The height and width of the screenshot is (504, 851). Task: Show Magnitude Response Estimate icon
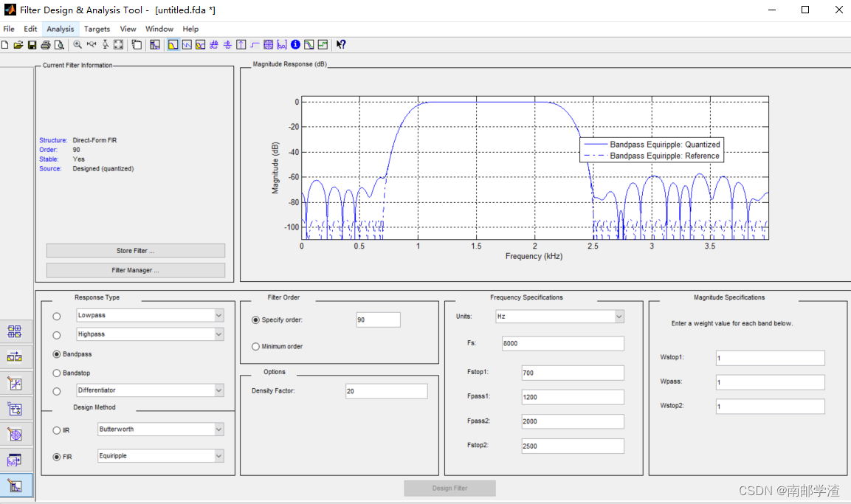pyautogui.click(x=309, y=44)
